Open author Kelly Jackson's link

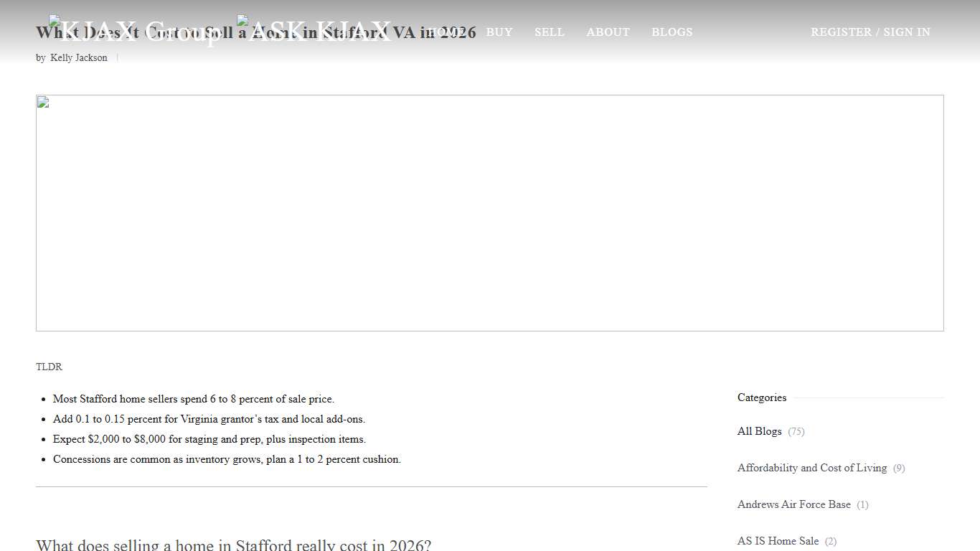[x=79, y=58]
